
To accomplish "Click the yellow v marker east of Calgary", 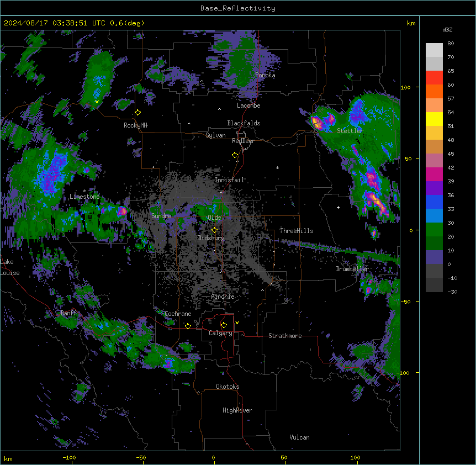I will tap(237, 323).
